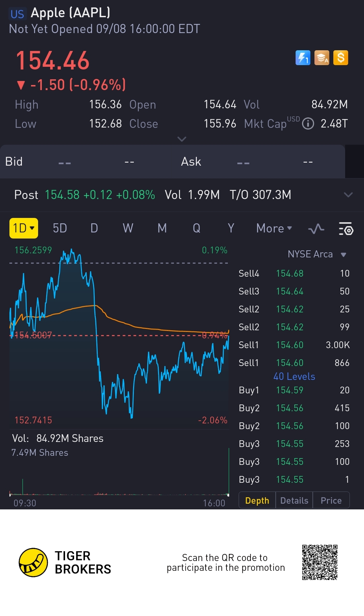Tap Sell1 row with quantity 866

tap(294, 363)
